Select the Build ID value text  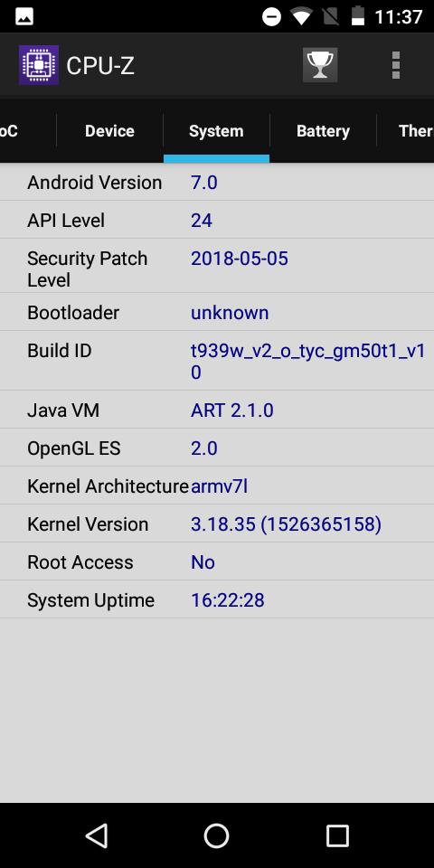coord(307,362)
